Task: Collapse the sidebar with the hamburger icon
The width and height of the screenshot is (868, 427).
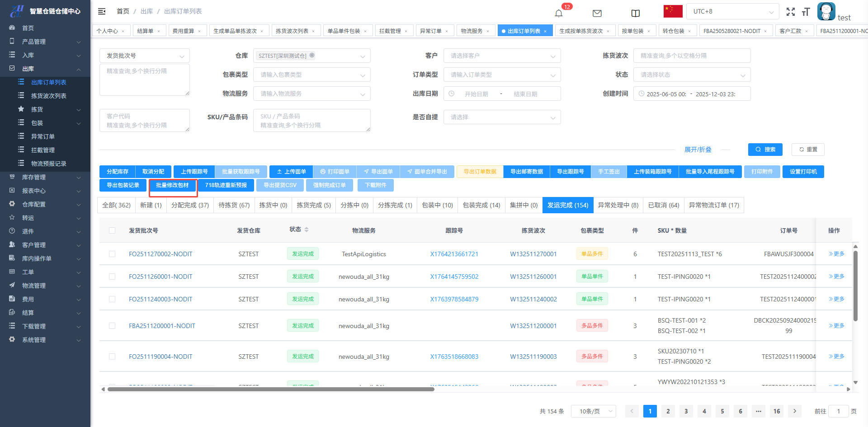Action: 102,11
